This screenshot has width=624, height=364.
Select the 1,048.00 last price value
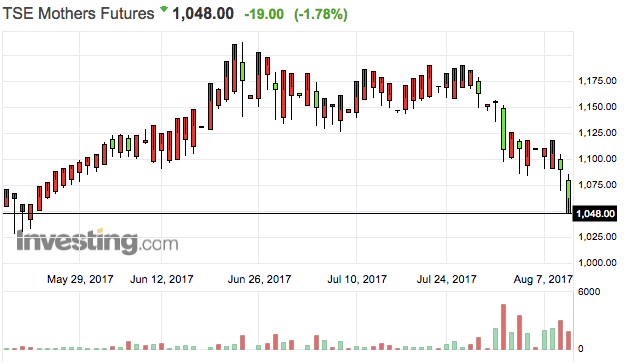[203, 14]
